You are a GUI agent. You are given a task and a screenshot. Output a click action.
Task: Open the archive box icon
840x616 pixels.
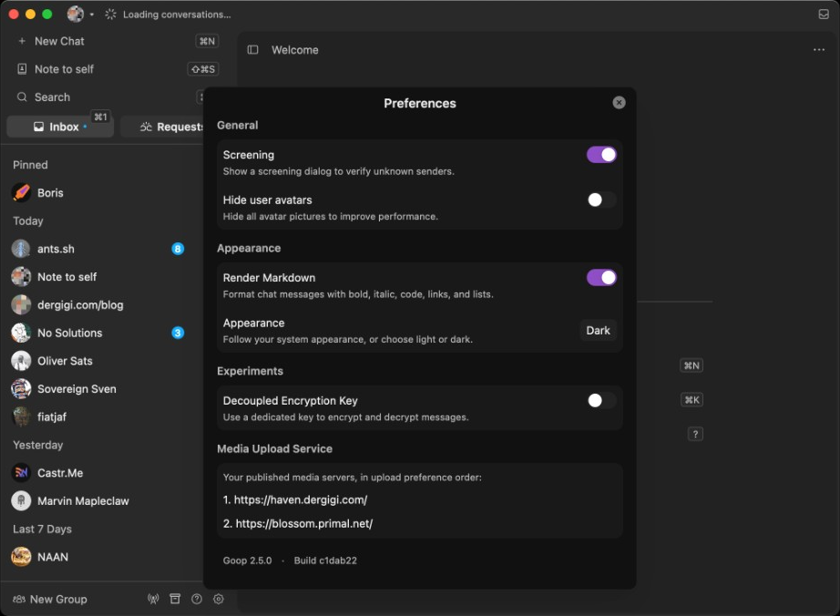click(175, 599)
